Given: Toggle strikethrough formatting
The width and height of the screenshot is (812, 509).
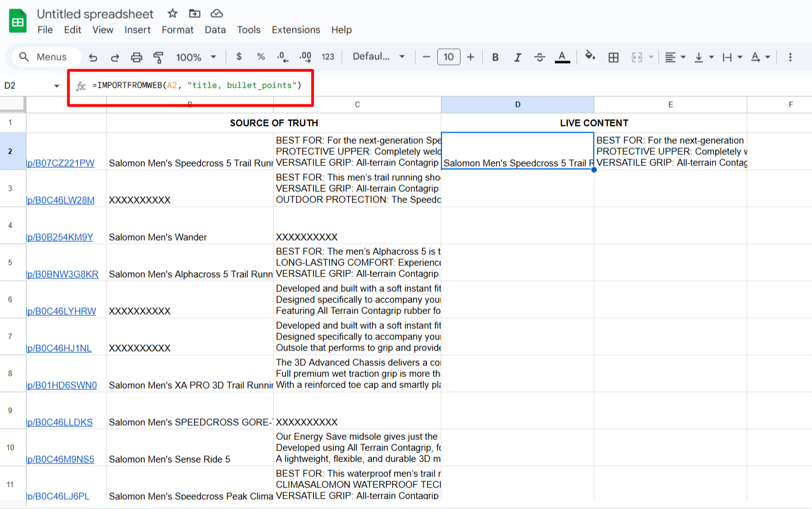Looking at the screenshot, I should click(539, 57).
